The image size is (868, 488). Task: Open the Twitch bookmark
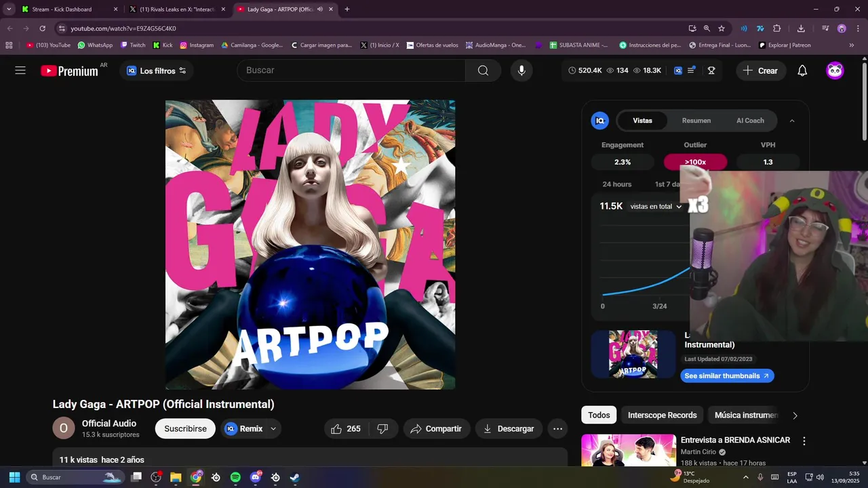(133, 45)
